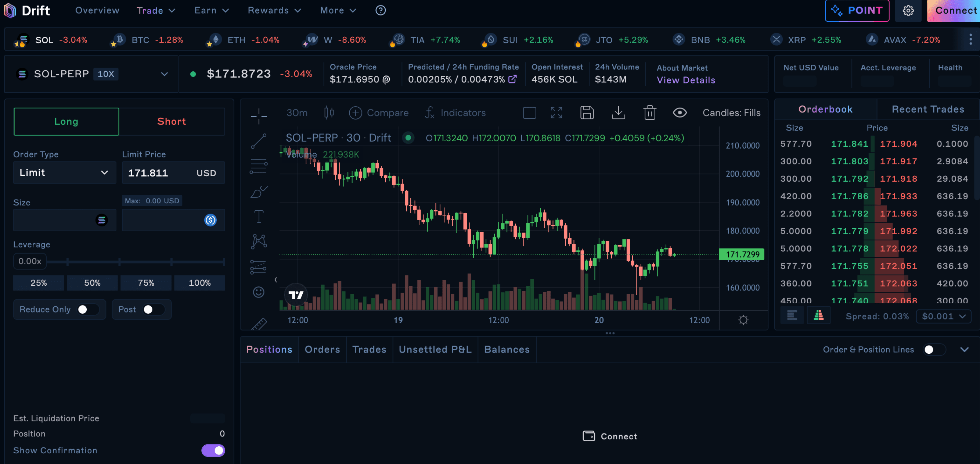
Task: Open settings gear icon
Action: (908, 11)
